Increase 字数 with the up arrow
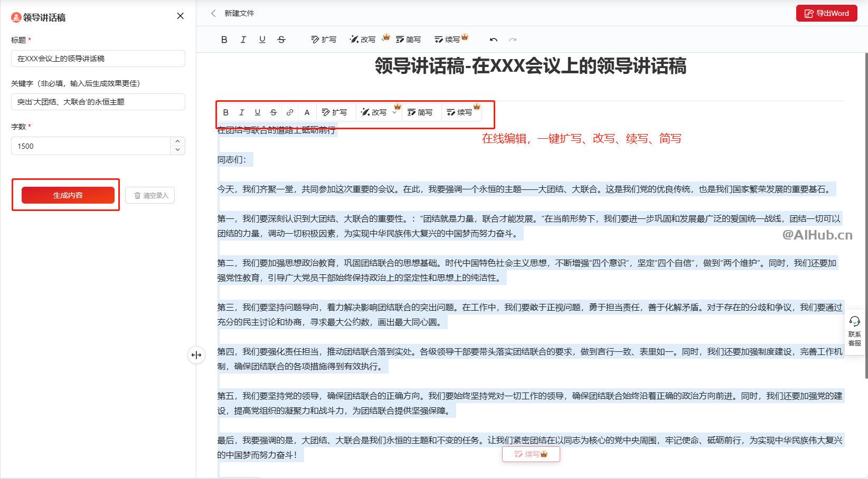Image resolution: width=868 pixels, height=479 pixels. tap(178, 141)
